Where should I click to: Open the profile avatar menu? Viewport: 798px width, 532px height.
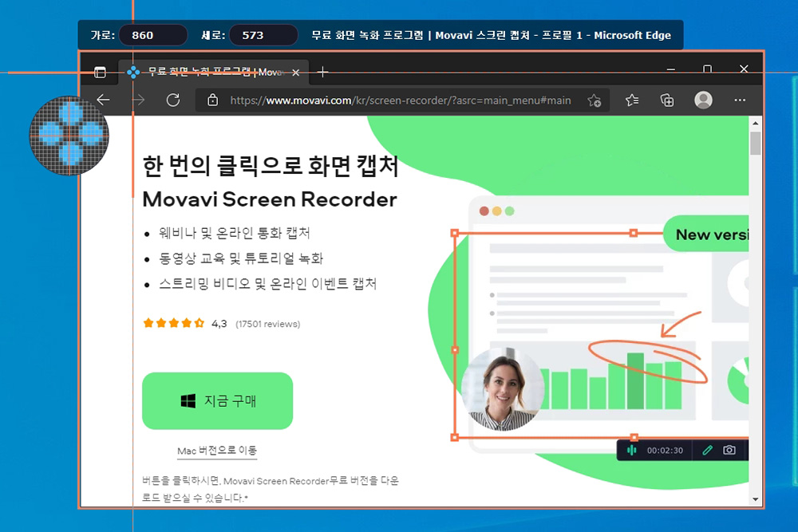click(x=703, y=100)
